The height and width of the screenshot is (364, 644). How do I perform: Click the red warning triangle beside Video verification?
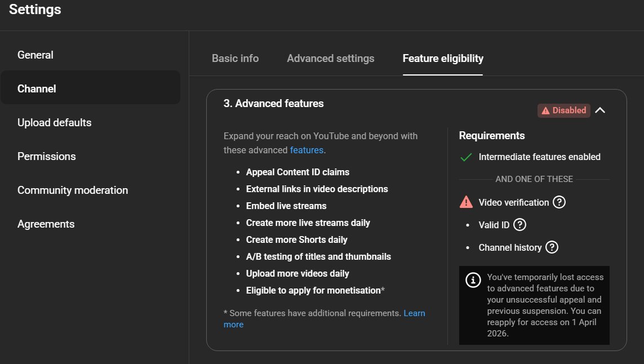[466, 202]
